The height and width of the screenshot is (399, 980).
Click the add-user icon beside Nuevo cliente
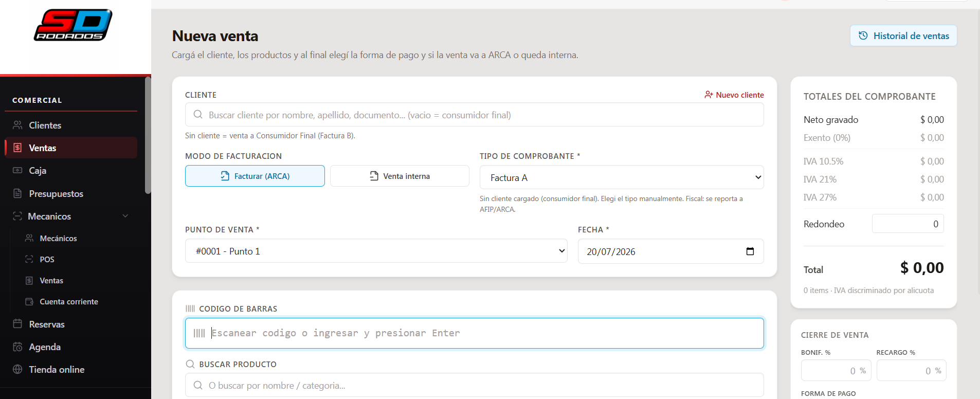tap(709, 95)
